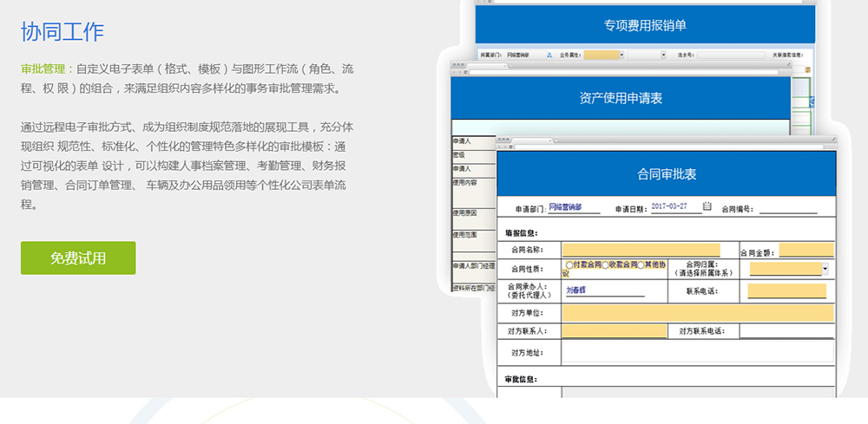Click the 免费试用 green button
868x424 pixels.
pyautogui.click(x=78, y=258)
